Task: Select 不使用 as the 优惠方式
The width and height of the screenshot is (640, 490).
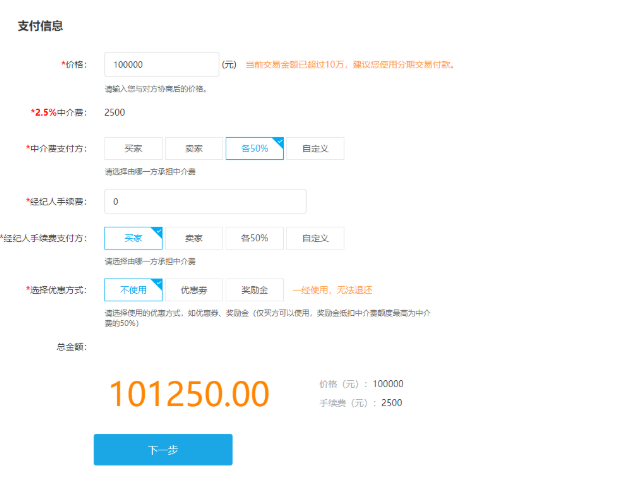Action: click(x=133, y=290)
